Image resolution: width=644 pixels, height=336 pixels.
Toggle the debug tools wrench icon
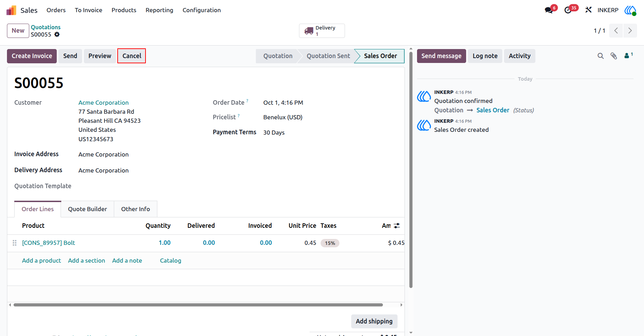(588, 10)
